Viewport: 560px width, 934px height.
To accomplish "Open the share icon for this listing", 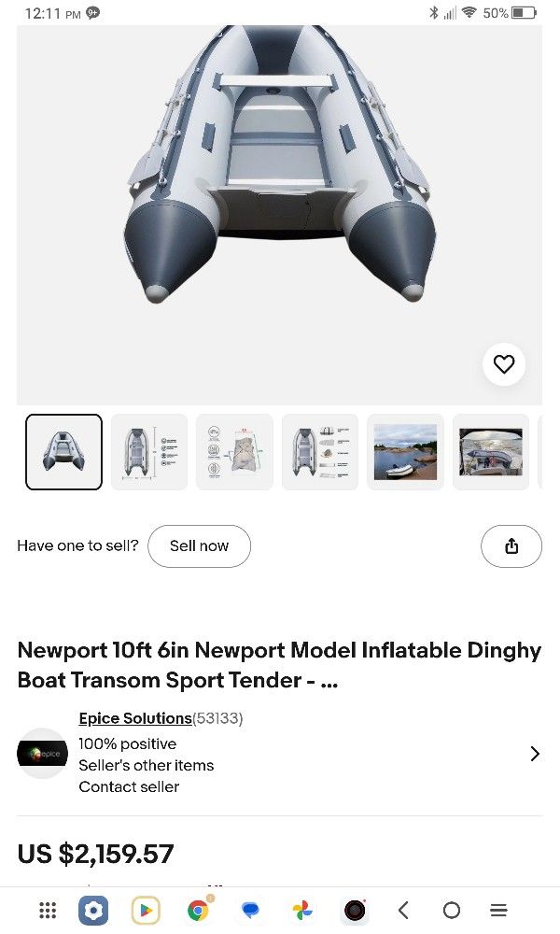I will pyautogui.click(x=511, y=546).
